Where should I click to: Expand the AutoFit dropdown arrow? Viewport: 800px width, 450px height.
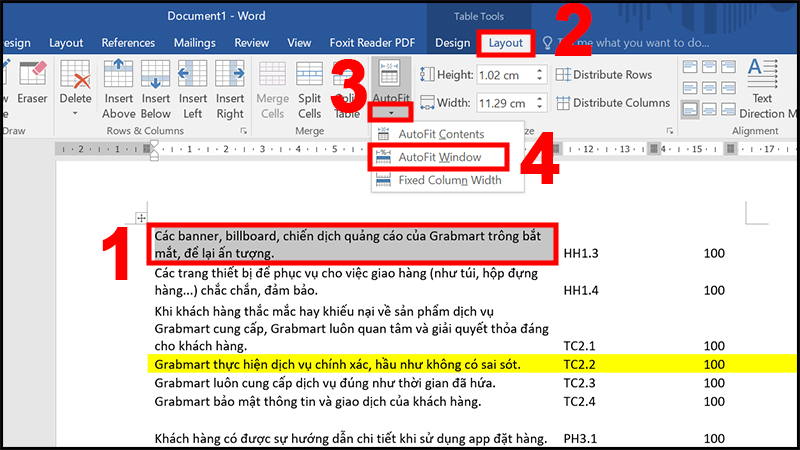point(389,112)
